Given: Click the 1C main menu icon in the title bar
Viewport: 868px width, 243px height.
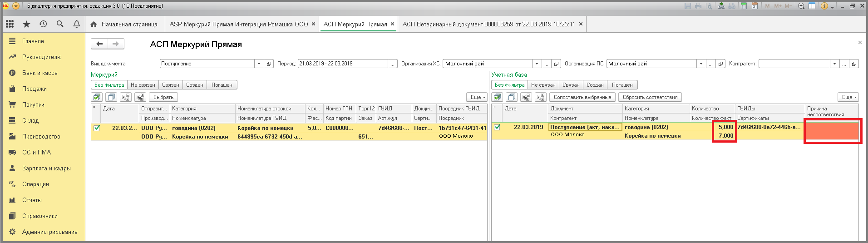Looking at the screenshot, I should click(x=6, y=6).
